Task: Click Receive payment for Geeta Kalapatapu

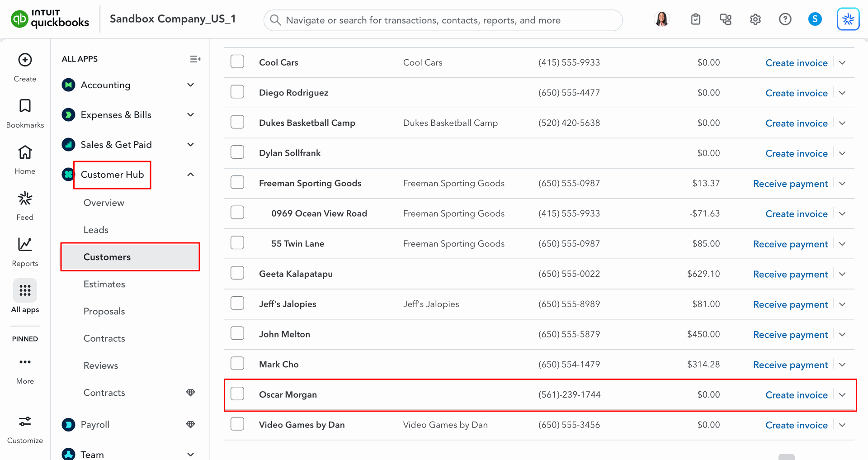Action: point(790,274)
